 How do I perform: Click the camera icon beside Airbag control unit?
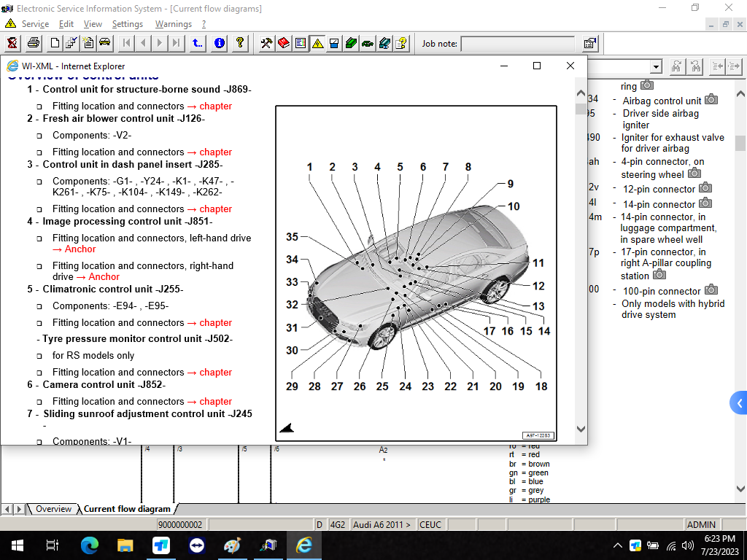tap(711, 100)
